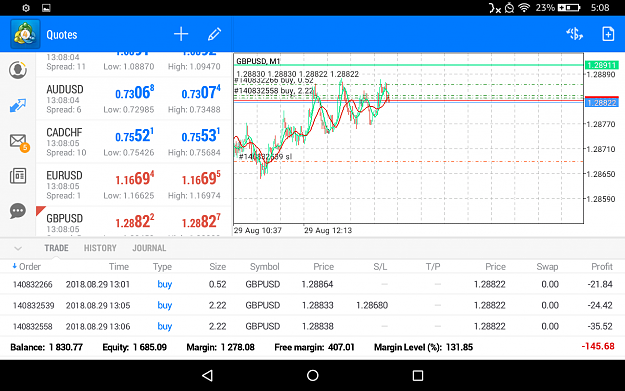Tap the total profit -145.68
This screenshot has width=625, height=391.
598,346
